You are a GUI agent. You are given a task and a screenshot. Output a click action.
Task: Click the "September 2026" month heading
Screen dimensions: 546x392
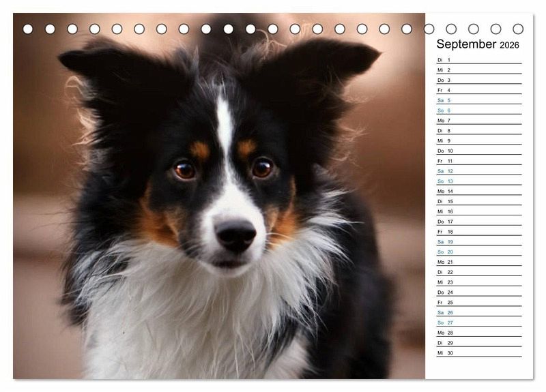coord(478,44)
